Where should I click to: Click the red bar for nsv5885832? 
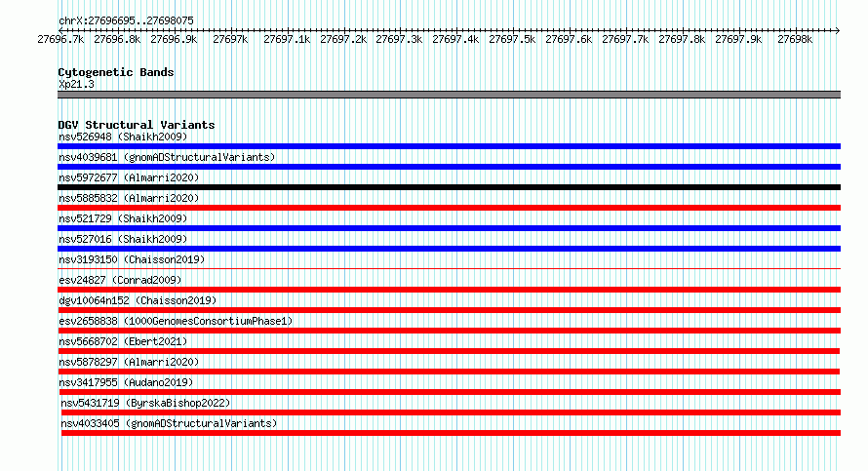pos(449,208)
